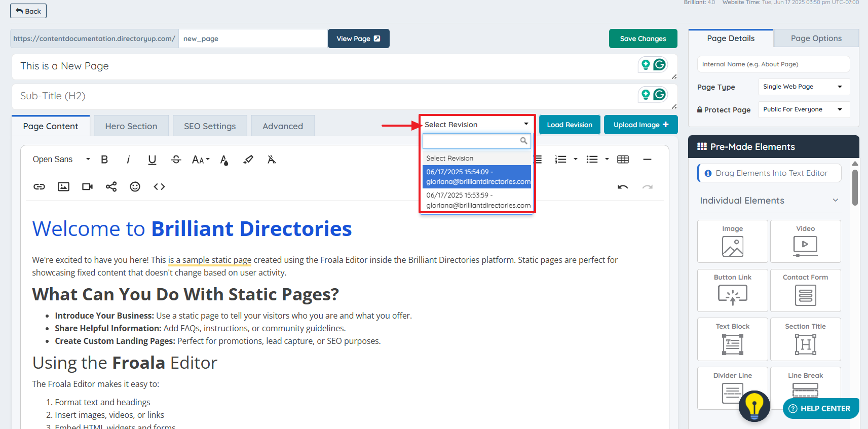The height and width of the screenshot is (429, 868).
Task: Select the Button Link element
Action: click(733, 290)
